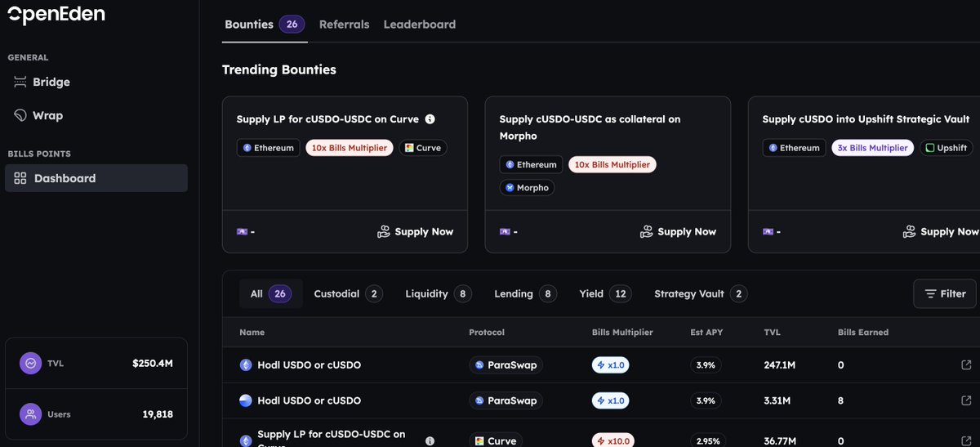The image size is (980, 447).
Task: Click the Wrap sidebar icon
Action: [20, 115]
